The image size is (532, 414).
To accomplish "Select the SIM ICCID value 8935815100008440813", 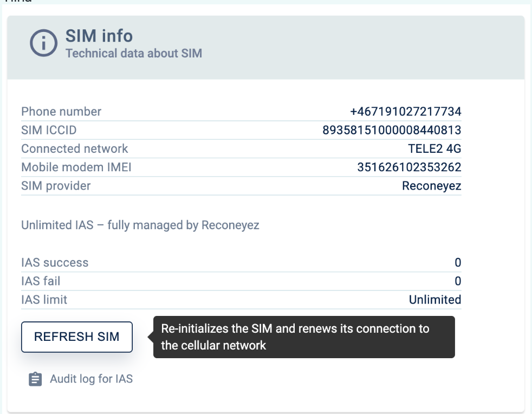I will point(392,130).
